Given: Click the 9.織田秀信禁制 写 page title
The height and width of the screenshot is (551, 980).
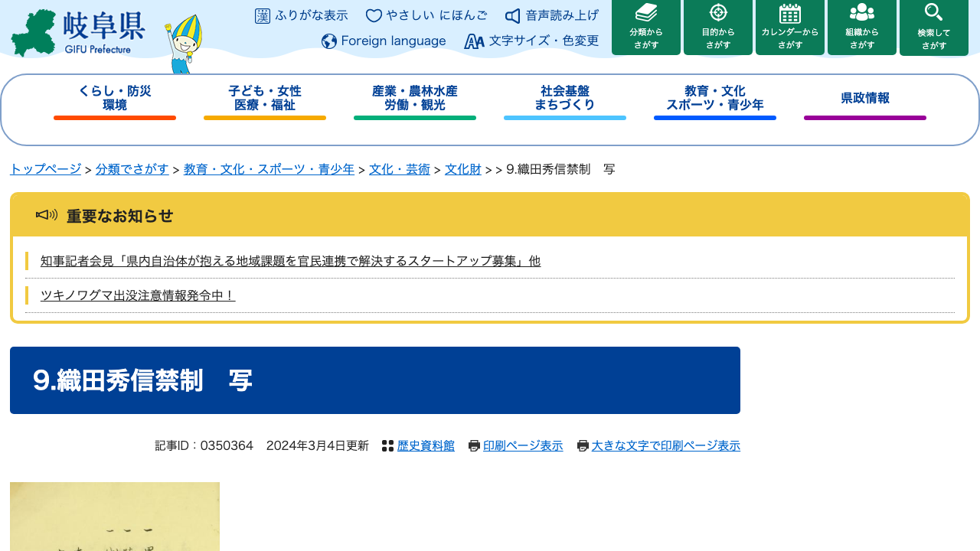Looking at the screenshot, I should [143, 380].
